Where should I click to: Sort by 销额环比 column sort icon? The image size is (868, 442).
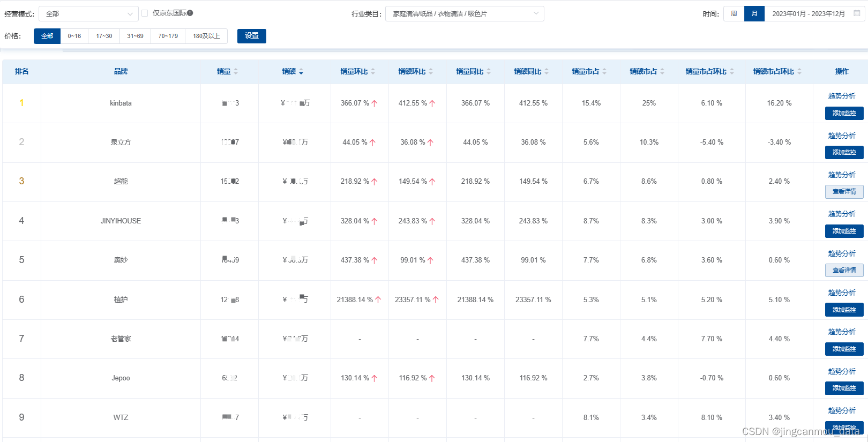pos(431,71)
